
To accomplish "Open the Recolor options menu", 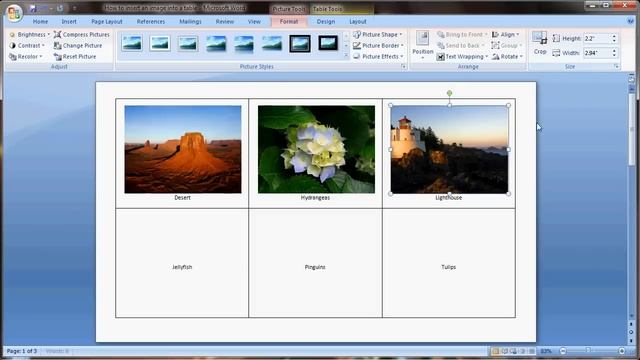I will point(26,56).
